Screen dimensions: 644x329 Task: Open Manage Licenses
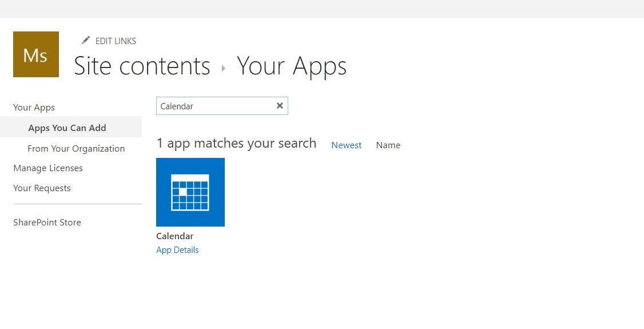click(47, 168)
